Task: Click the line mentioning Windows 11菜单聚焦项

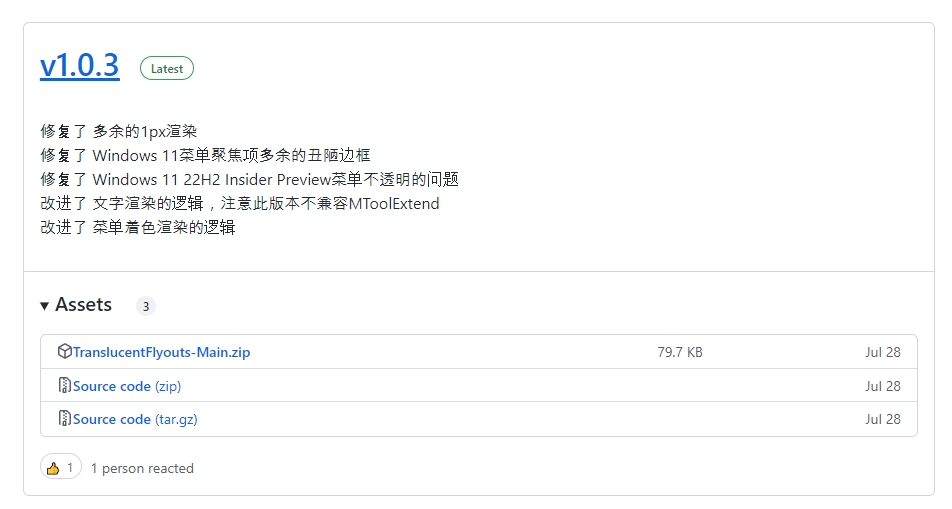Action: click(x=205, y=155)
